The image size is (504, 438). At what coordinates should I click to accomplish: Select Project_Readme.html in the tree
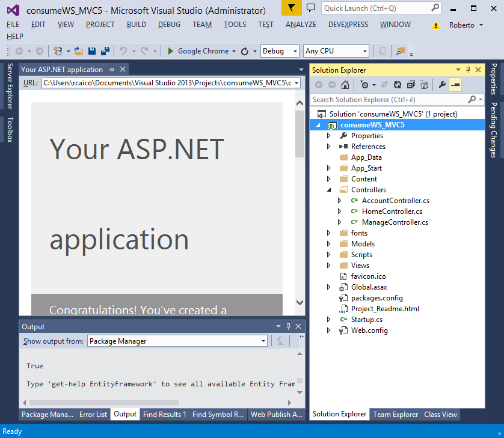(385, 309)
